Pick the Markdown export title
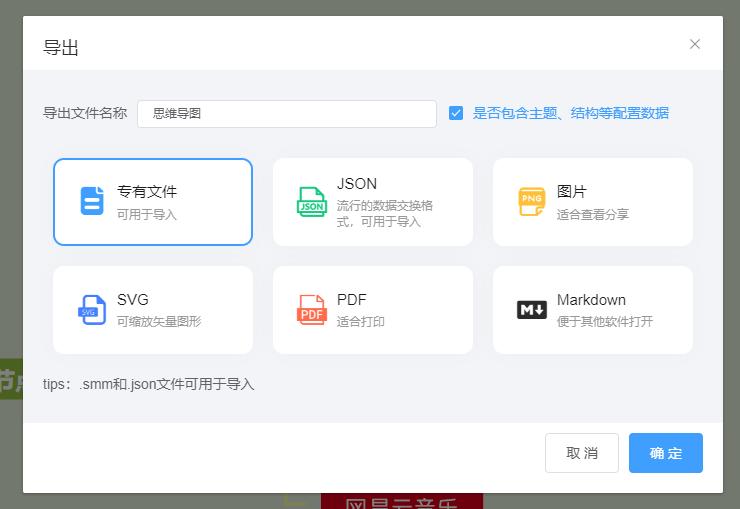This screenshot has width=740, height=509. click(591, 300)
